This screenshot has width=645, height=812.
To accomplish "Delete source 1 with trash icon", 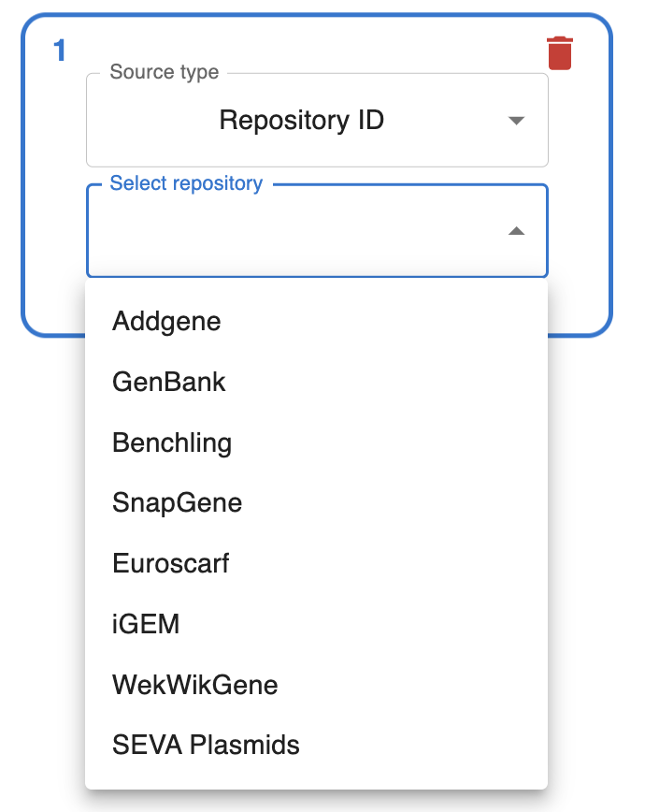I will 559,53.
